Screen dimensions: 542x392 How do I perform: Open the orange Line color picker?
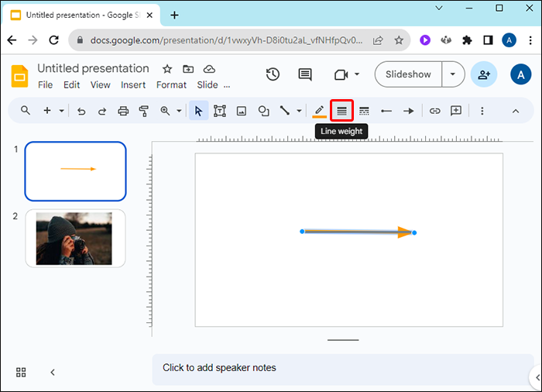[319, 112]
